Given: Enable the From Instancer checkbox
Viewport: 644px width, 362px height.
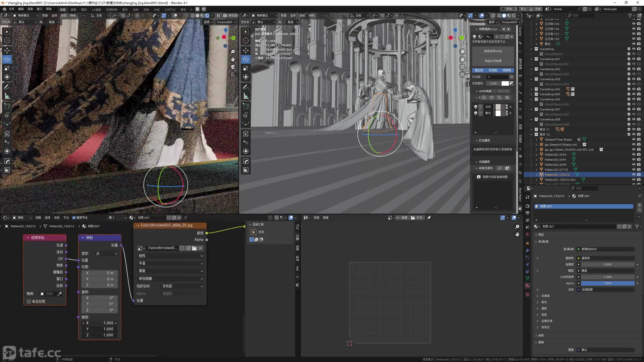Looking at the screenshot, I should pos(29,301).
